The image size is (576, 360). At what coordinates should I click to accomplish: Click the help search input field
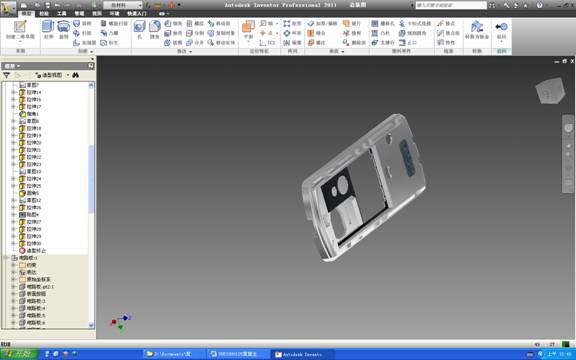tap(451, 5)
